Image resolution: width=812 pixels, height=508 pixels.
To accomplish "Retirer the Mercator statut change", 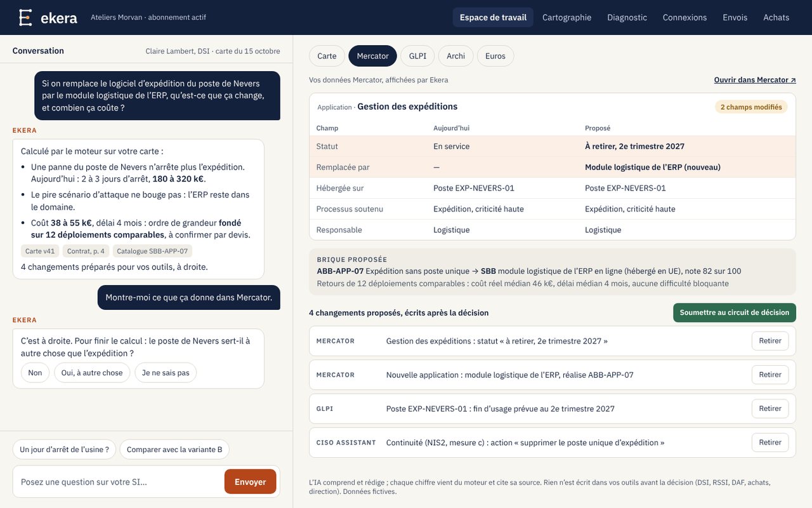I will point(770,341).
